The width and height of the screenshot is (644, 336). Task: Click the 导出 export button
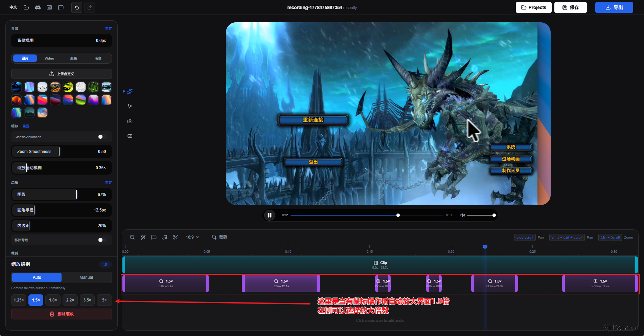point(614,7)
